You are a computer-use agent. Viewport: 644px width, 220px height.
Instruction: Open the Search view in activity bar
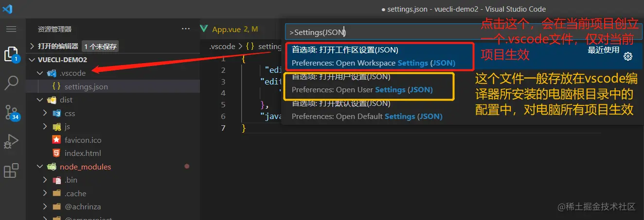point(11,83)
